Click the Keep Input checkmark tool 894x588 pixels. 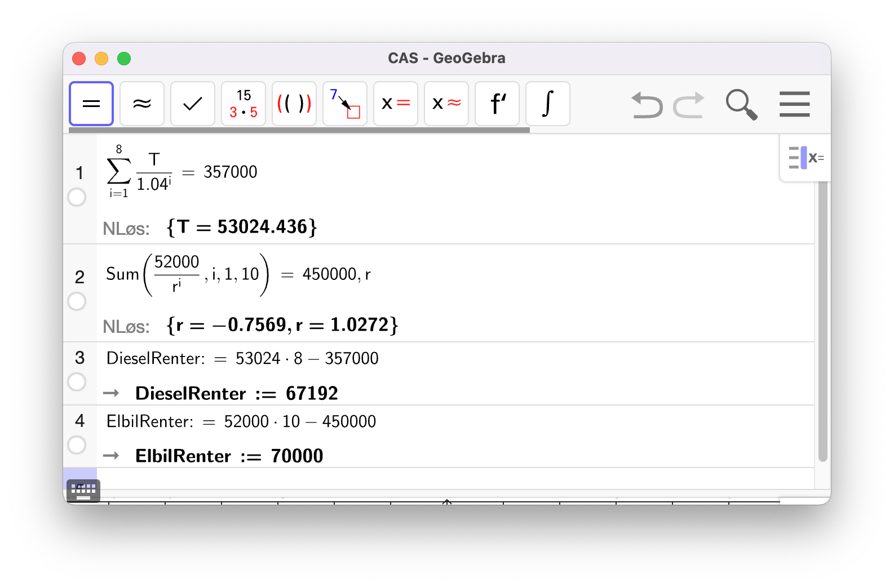(x=193, y=104)
